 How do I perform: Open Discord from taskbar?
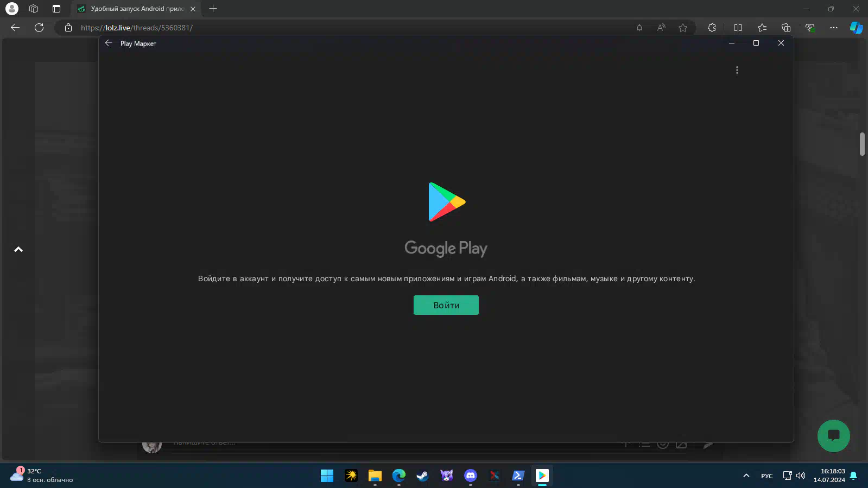470,476
